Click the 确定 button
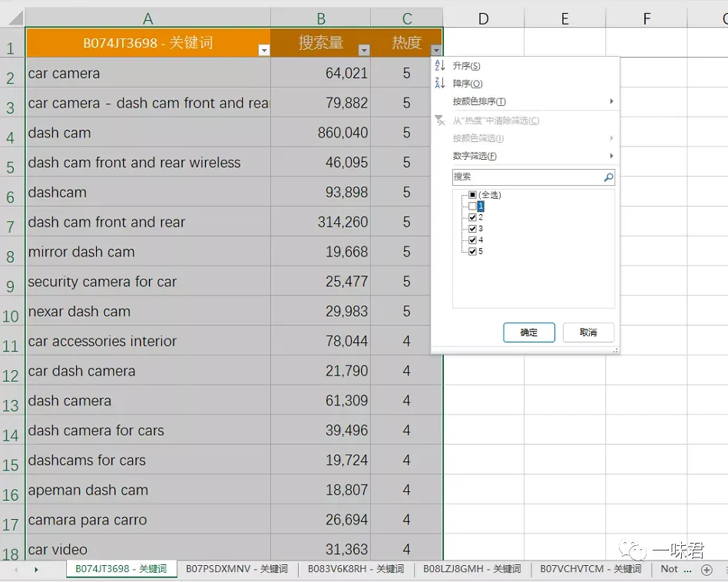 click(529, 332)
